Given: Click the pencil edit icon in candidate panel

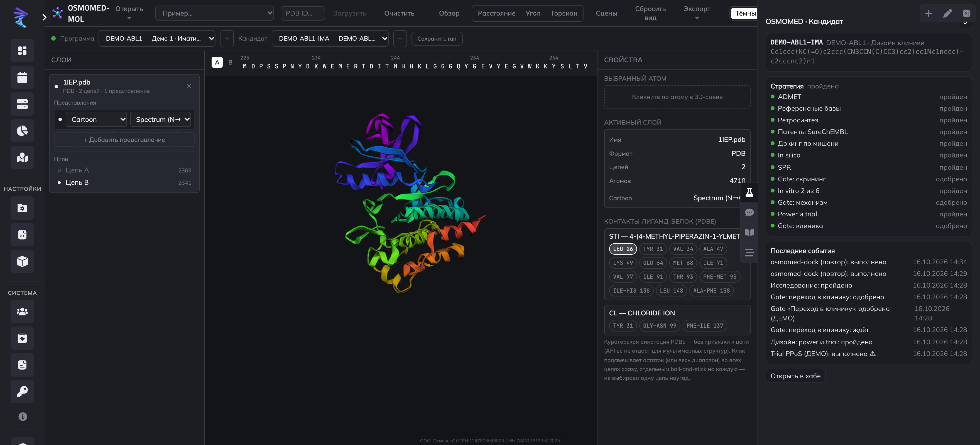Looking at the screenshot, I should [947, 13].
